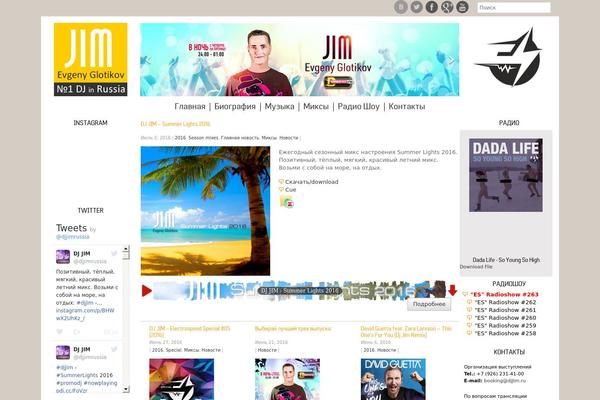Click the share icon on the first tweet
600x400 pixels.
pos(77,331)
